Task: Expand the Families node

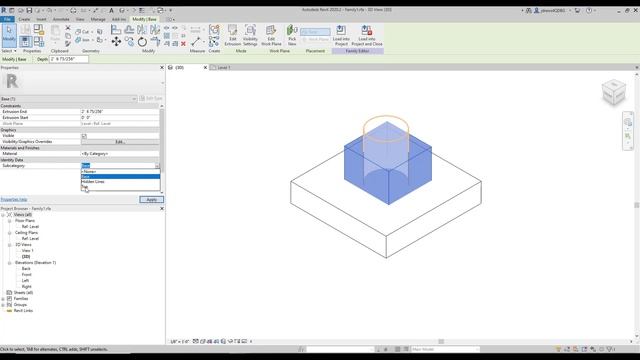Action: point(3,299)
